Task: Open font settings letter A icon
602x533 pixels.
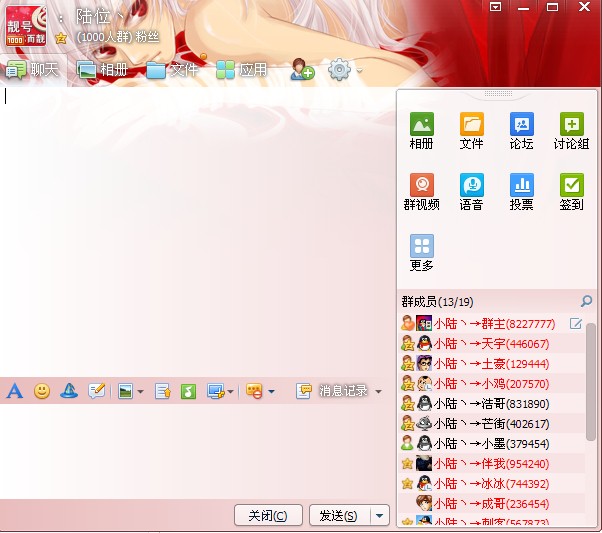Action: 15,391
